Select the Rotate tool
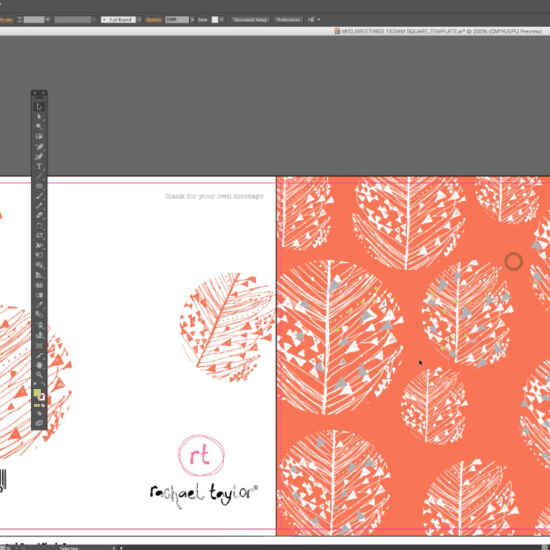This screenshot has height=550, width=550. tap(39, 226)
